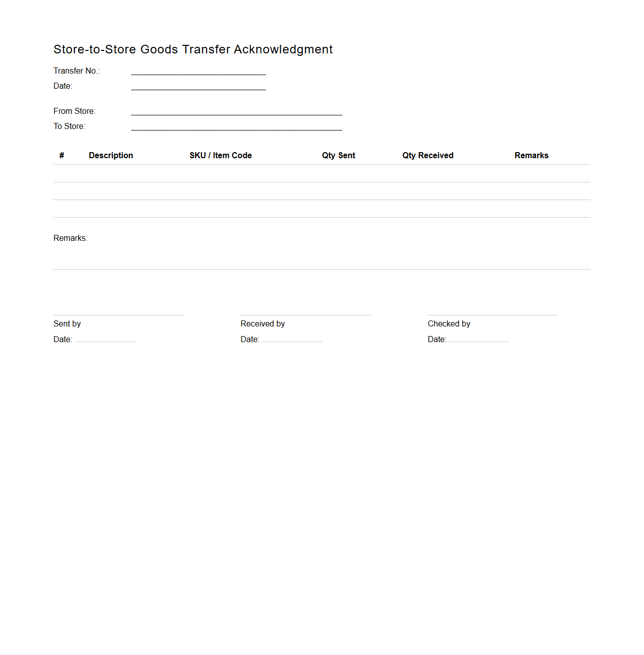This screenshot has height=655, width=644.
Task: Select the Qty Received column header
Action: pyautogui.click(x=427, y=155)
